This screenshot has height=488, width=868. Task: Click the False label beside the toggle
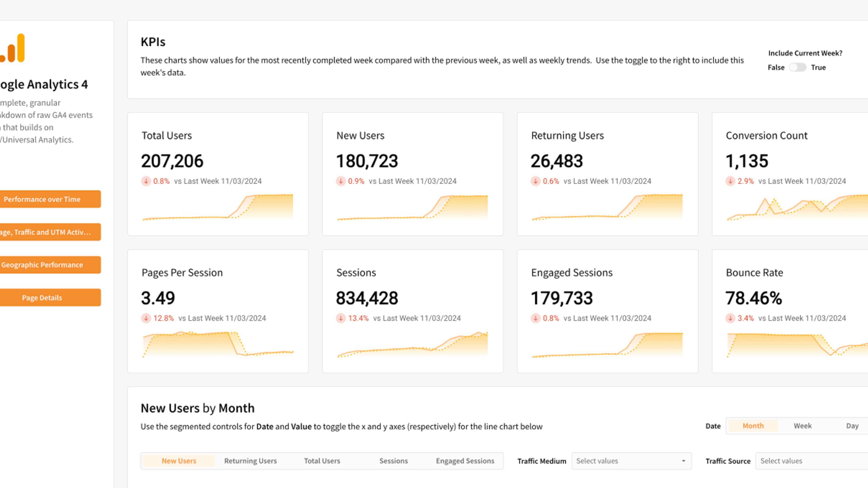click(776, 67)
